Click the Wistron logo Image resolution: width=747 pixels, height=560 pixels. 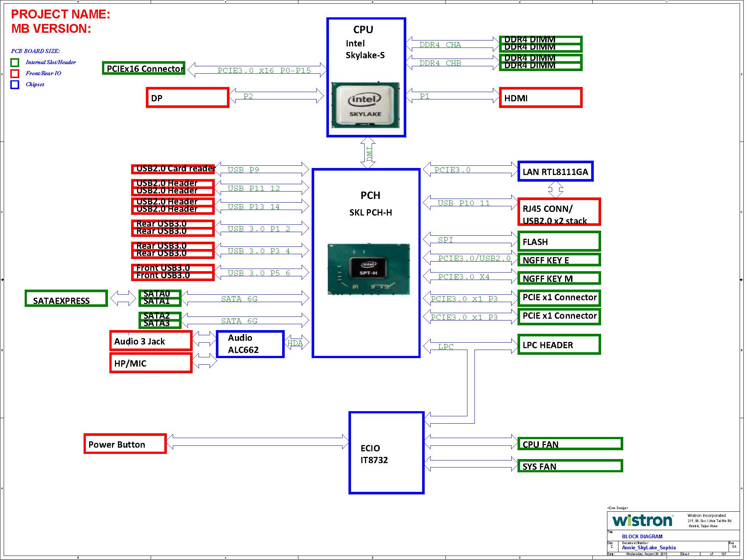[642, 521]
